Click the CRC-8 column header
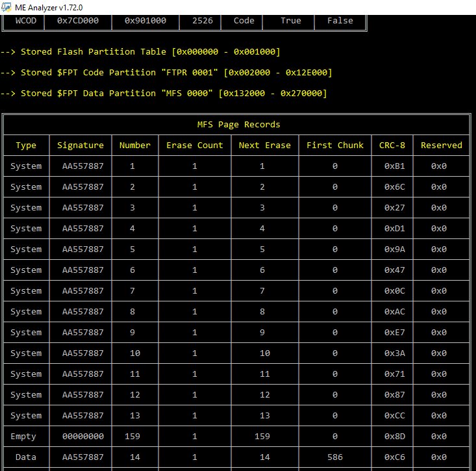Image resolution: width=476 pixels, height=471 pixels. [392, 146]
